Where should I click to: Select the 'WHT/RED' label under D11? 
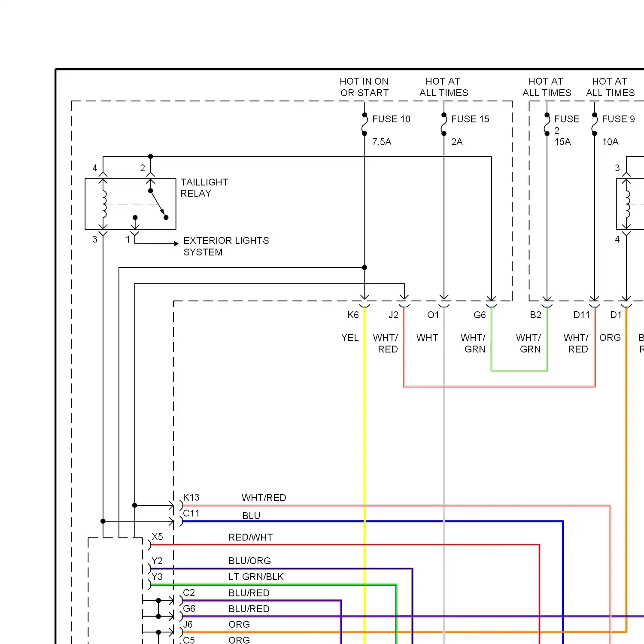click(576, 343)
